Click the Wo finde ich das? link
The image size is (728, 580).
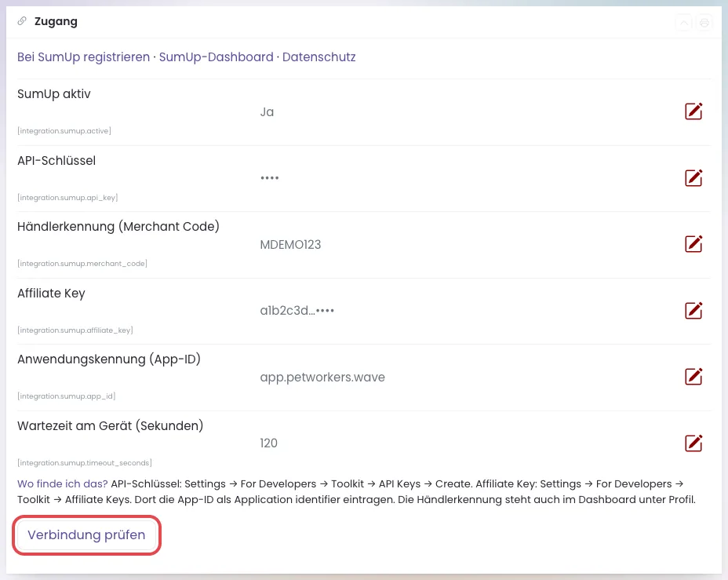(63, 484)
